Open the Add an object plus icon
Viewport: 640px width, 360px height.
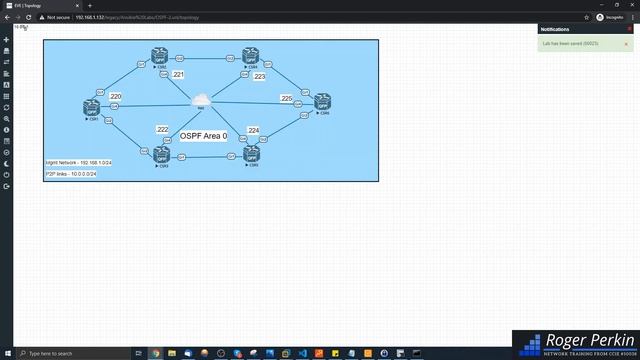point(6,40)
